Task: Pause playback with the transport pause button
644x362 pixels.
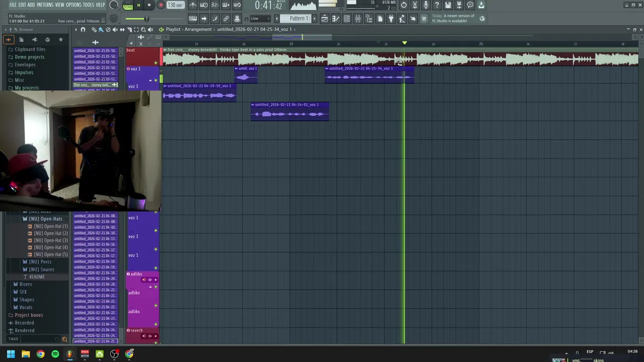Action: [138, 6]
